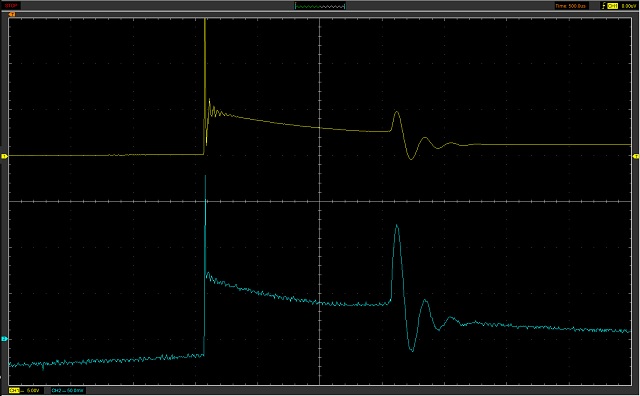The image size is (640, 396).
Task: Toggle the cyan CH2 channel label
Action: (56, 391)
